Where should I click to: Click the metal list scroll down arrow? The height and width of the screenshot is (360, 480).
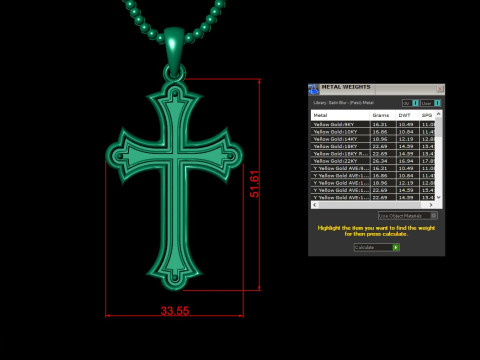pyautogui.click(x=439, y=197)
